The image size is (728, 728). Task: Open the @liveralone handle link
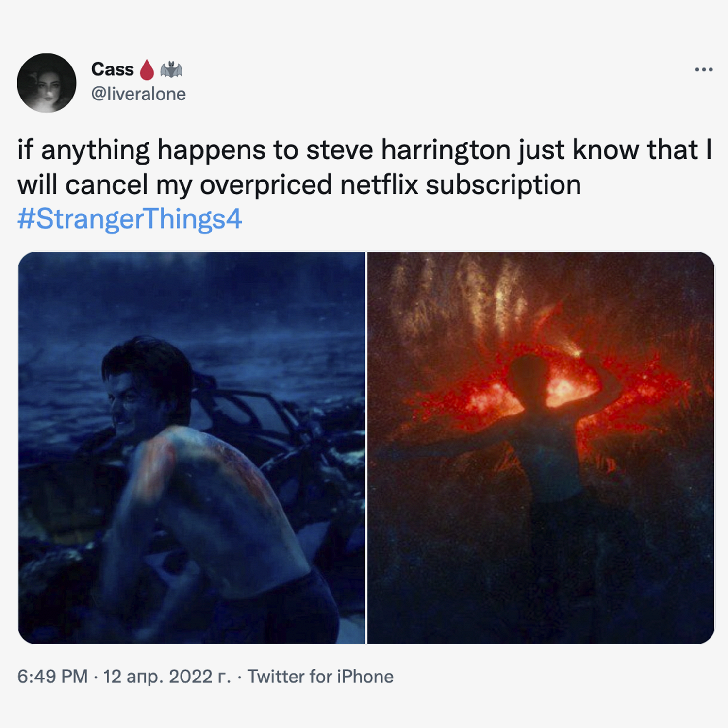pyautogui.click(x=138, y=94)
